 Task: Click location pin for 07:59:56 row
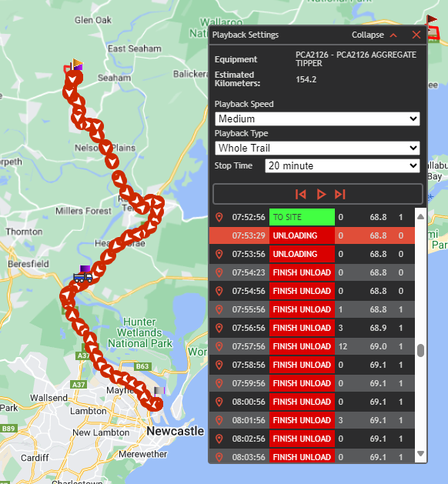219,384
